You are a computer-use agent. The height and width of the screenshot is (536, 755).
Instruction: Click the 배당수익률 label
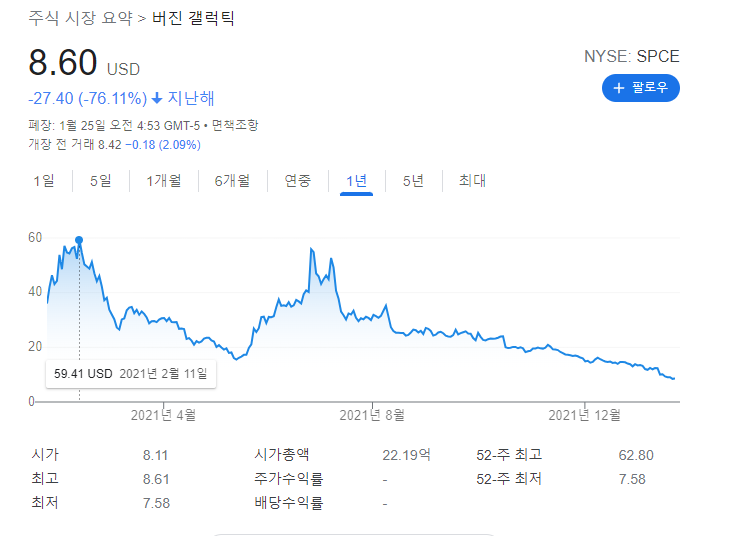tap(288, 503)
